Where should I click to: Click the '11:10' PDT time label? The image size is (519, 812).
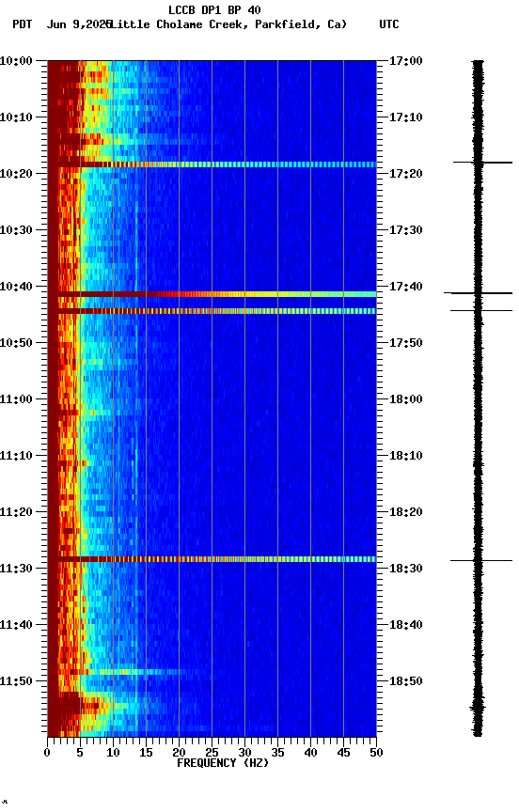coord(16,456)
